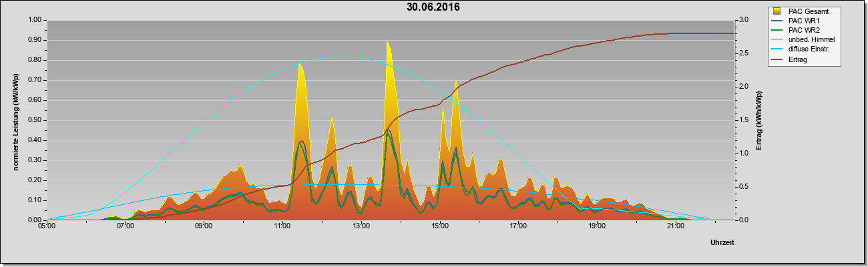Click the Uhrzeit axis caption

722,243
